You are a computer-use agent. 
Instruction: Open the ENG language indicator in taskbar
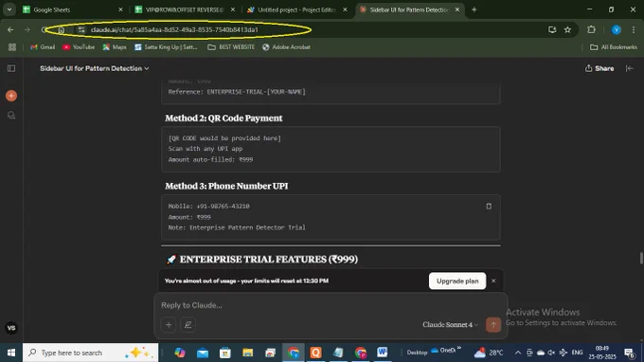[x=577, y=353]
